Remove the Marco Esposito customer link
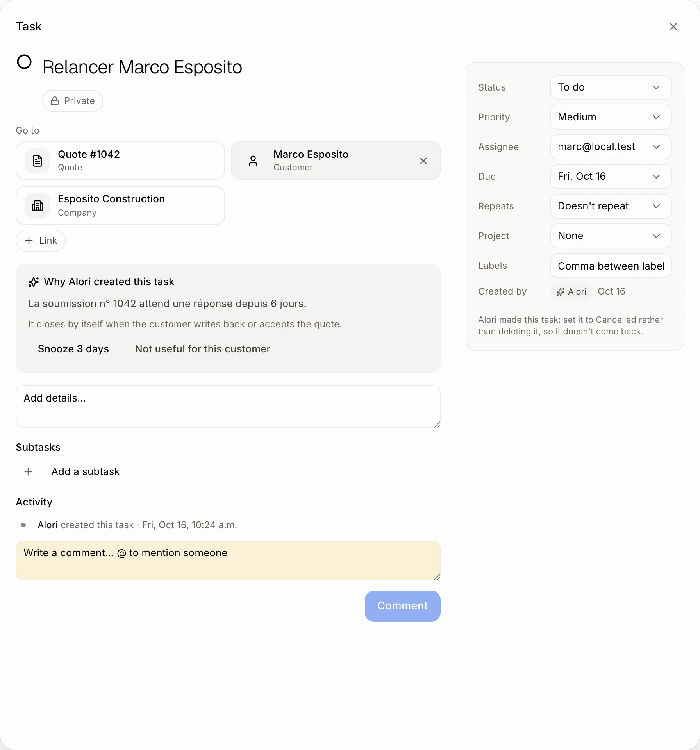This screenshot has width=700, height=750. click(423, 161)
